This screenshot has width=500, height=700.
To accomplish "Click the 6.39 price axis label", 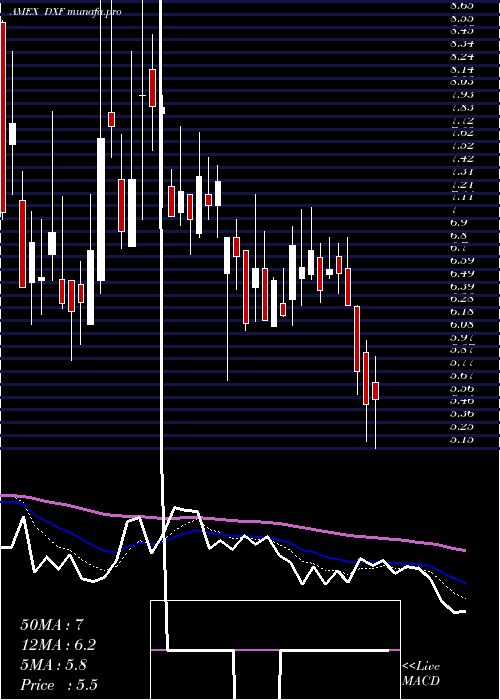I will click(x=462, y=286).
